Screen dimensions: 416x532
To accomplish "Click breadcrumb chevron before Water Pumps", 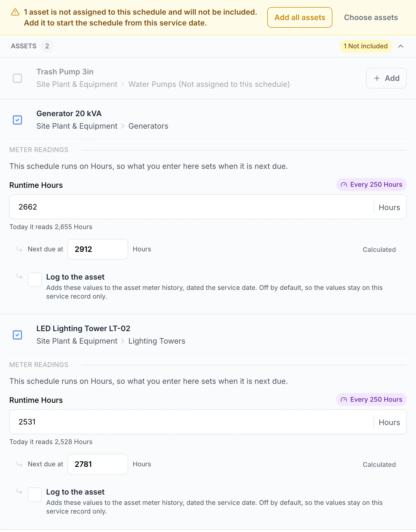I will pos(123,84).
